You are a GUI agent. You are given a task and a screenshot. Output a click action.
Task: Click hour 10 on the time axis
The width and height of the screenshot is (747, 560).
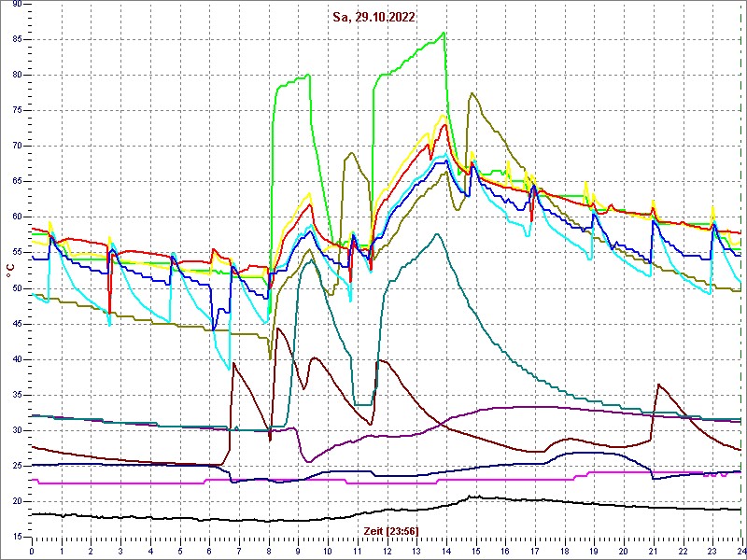point(328,551)
